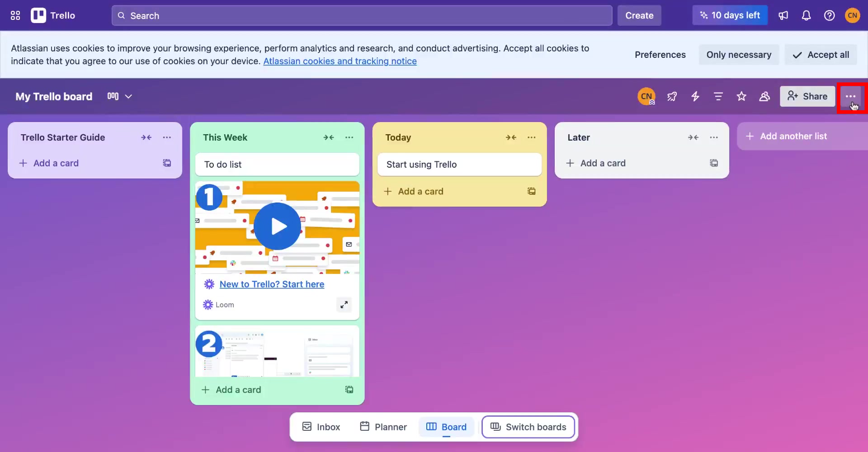Star My Trello board
This screenshot has width=868, height=452.
pyautogui.click(x=741, y=96)
